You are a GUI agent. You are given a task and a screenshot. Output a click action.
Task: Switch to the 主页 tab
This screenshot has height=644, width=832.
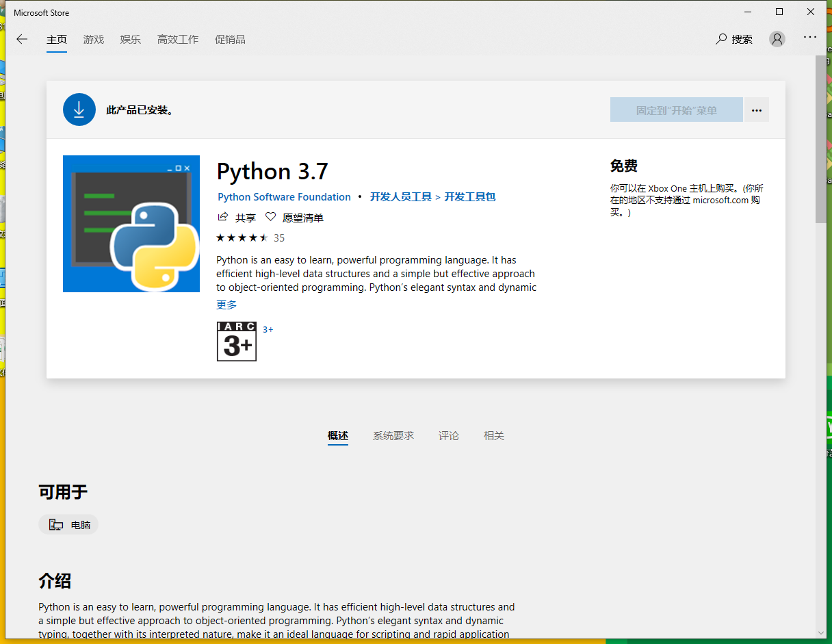click(x=57, y=39)
